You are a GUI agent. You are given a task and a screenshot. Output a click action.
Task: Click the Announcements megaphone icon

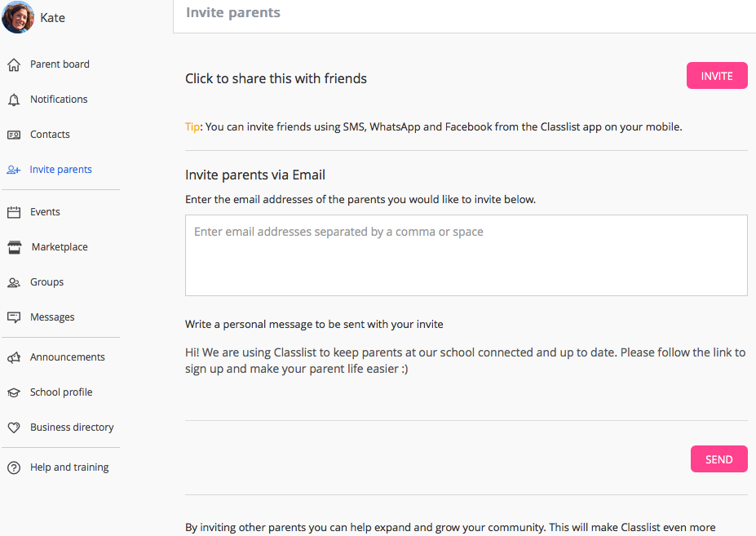(x=14, y=357)
